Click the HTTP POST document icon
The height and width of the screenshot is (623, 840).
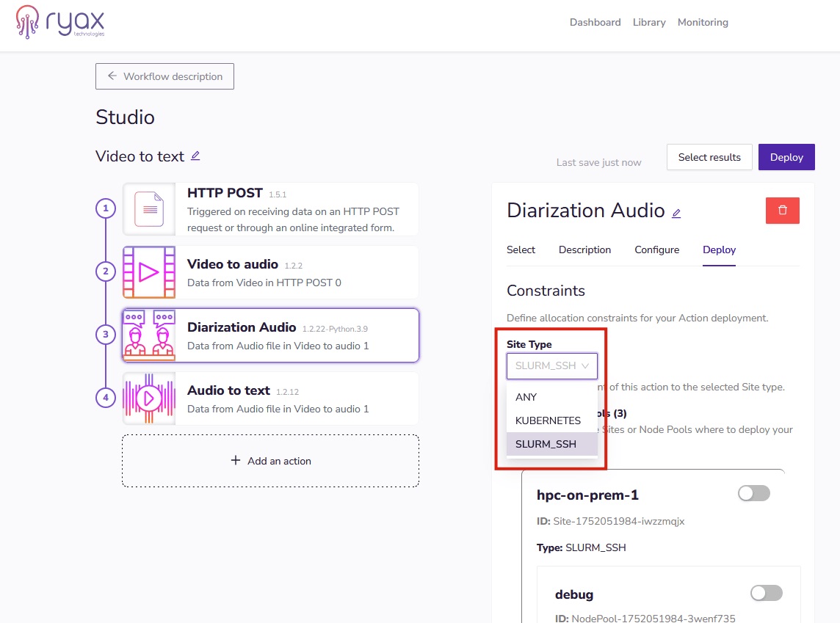point(150,209)
